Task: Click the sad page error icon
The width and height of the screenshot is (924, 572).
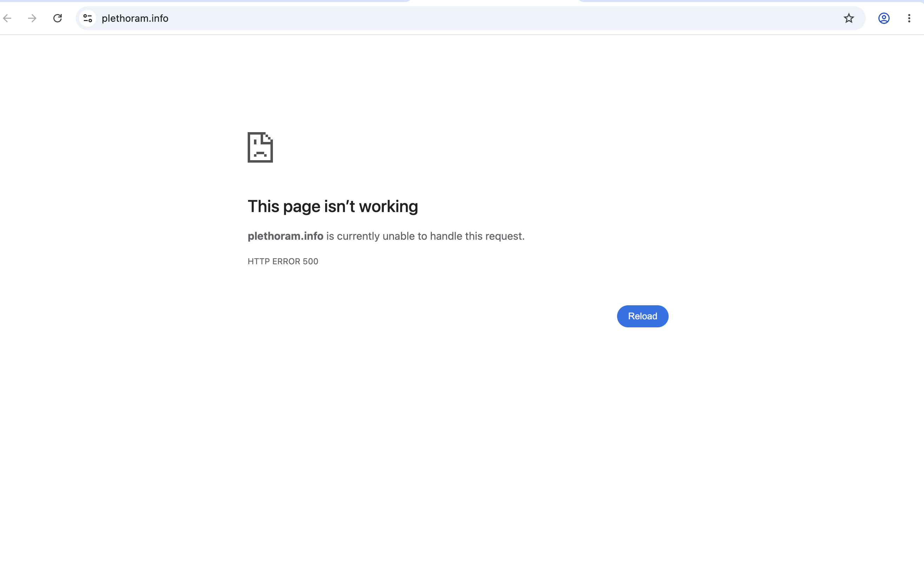Action: coord(260,147)
